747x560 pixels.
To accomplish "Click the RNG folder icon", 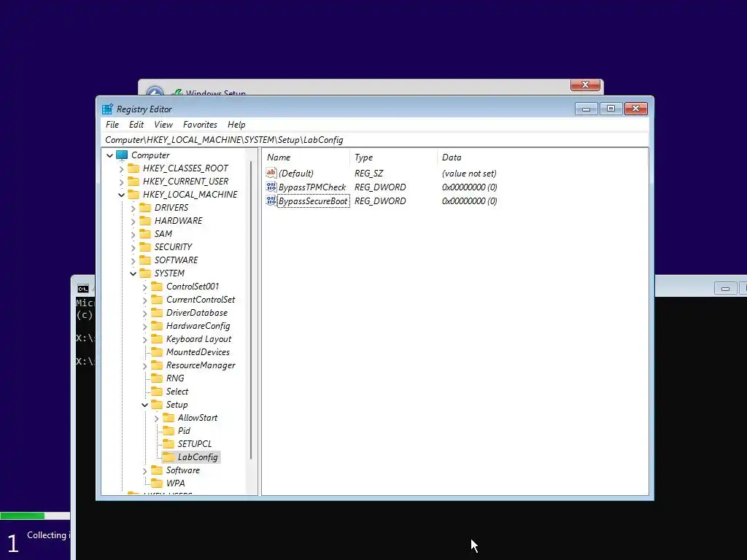I will [x=157, y=378].
